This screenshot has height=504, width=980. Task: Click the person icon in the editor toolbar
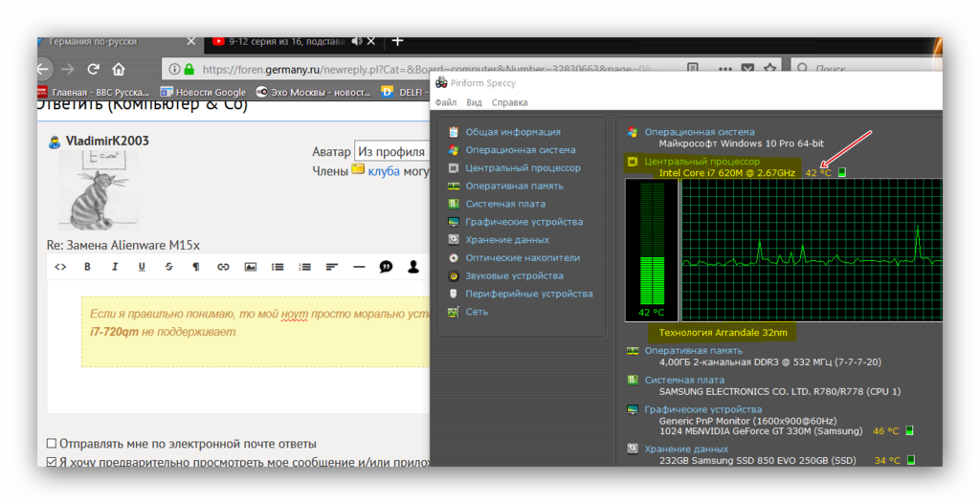(x=413, y=267)
